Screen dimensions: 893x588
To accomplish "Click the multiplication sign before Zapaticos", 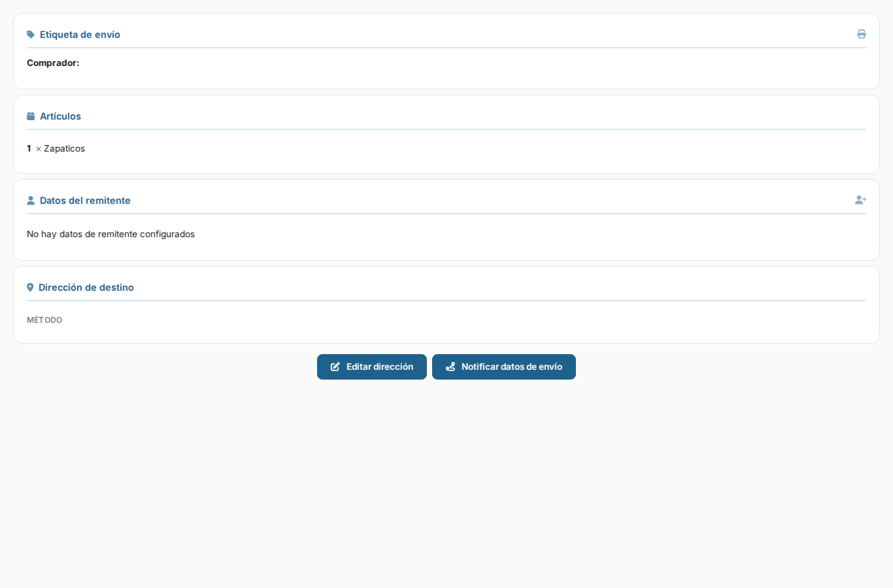I will click(x=39, y=149).
